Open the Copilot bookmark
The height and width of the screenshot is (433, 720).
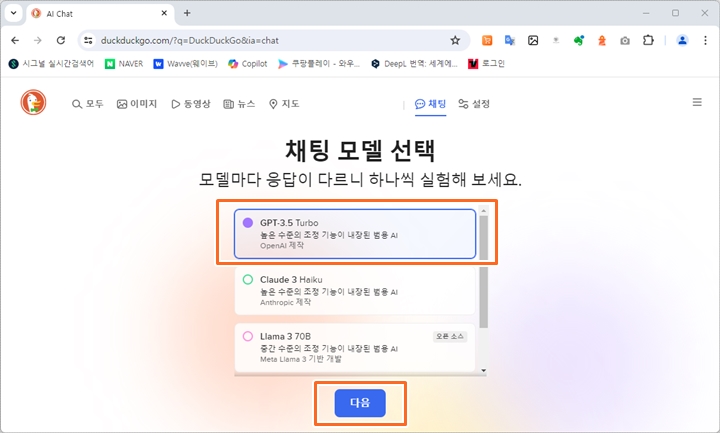pyautogui.click(x=248, y=64)
